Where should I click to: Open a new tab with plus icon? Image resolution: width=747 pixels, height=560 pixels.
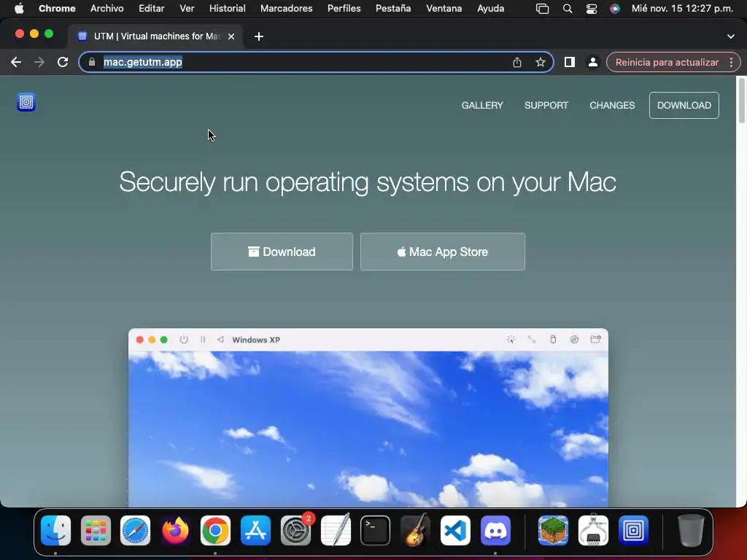pyautogui.click(x=259, y=36)
